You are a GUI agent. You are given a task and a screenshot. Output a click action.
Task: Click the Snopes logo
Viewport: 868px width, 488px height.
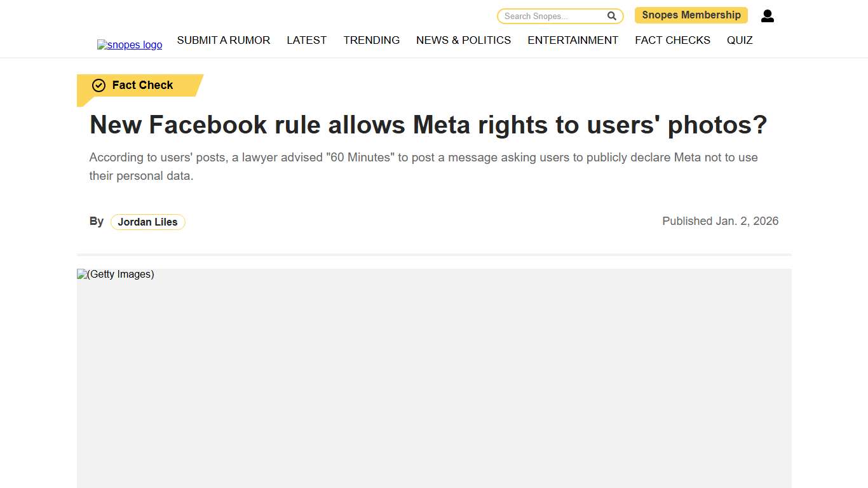point(130,44)
